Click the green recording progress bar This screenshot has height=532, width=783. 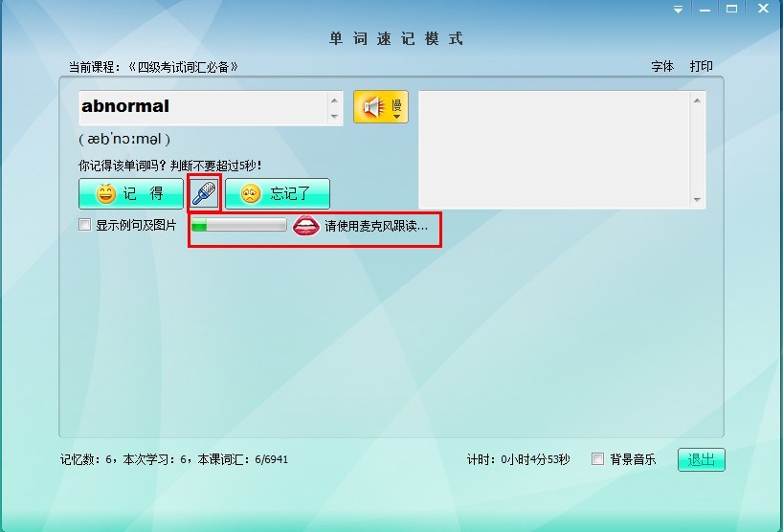point(239,226)
